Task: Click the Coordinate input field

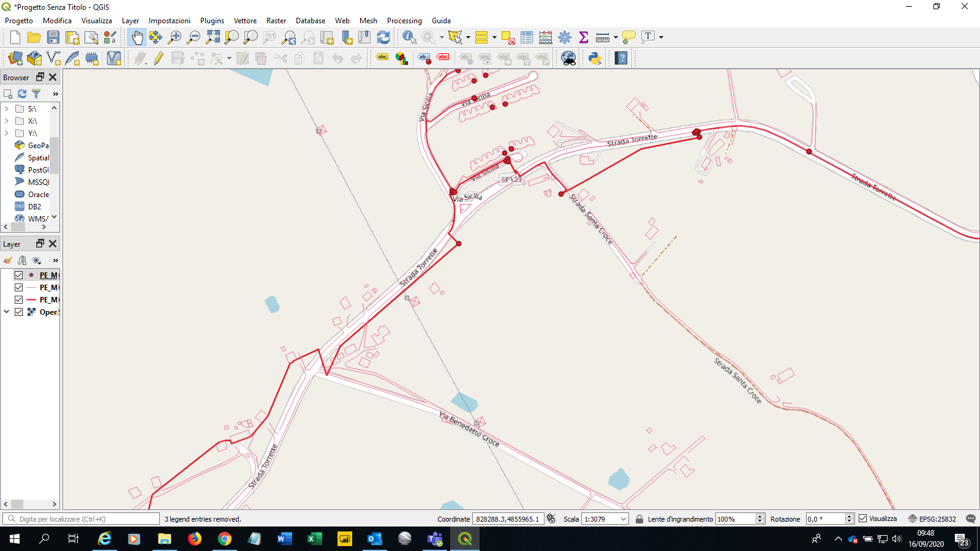Action: tap(507, 519)
